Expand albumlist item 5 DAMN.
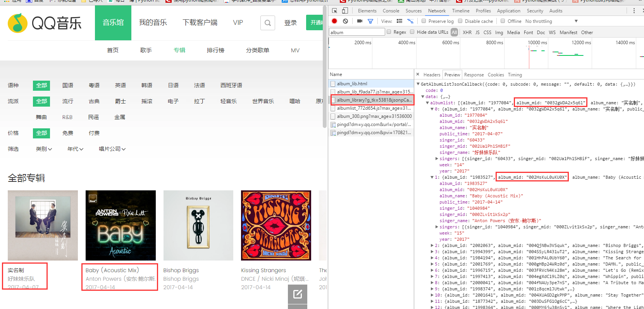The image size is (644, 309). [x=432, y=264]
